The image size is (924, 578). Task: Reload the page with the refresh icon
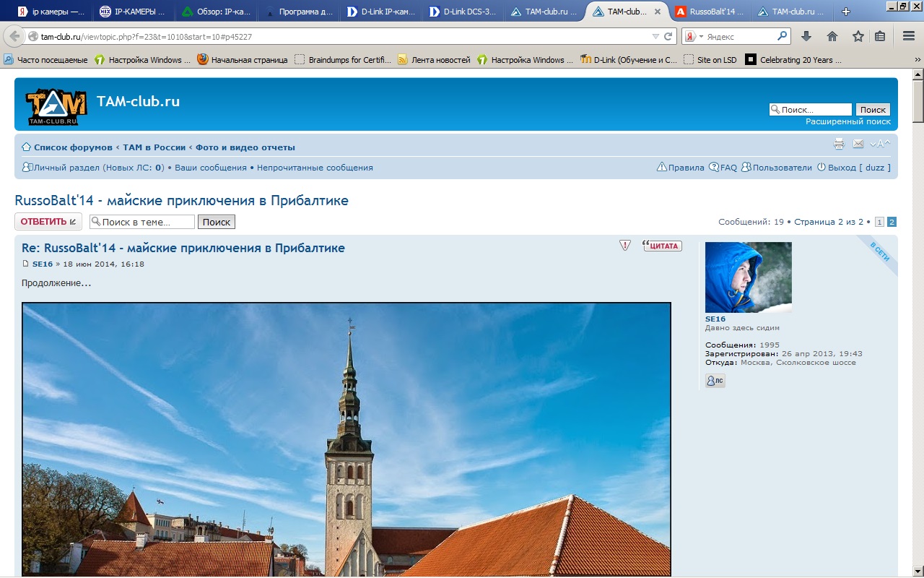coord(668,36)
